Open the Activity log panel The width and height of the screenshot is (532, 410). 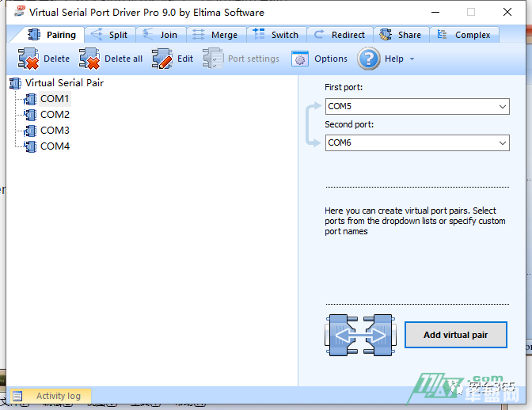[x=58, y=396]
